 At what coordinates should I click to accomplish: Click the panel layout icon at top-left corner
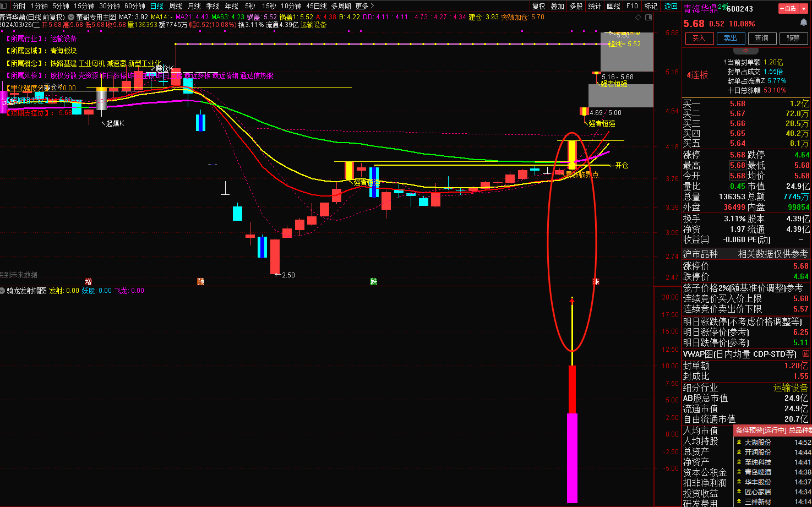[4, 6]
